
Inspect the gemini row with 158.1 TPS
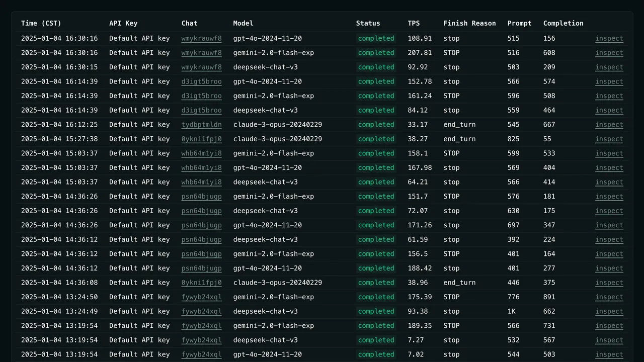coord(609,153)
